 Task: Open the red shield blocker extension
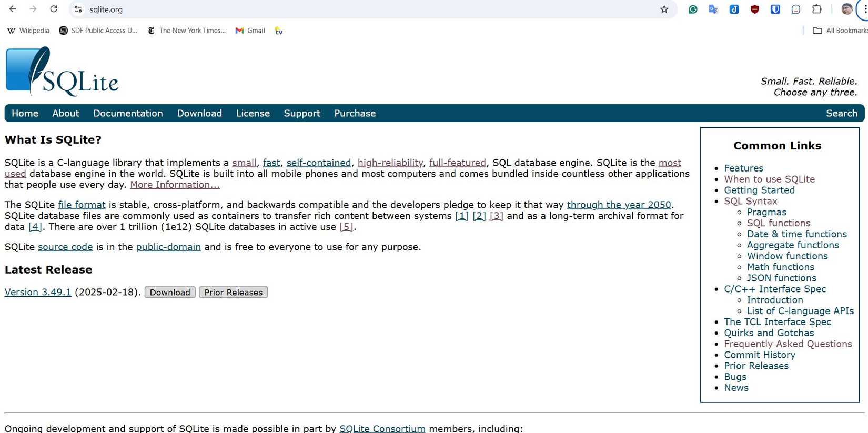click(x=754, y=9)
